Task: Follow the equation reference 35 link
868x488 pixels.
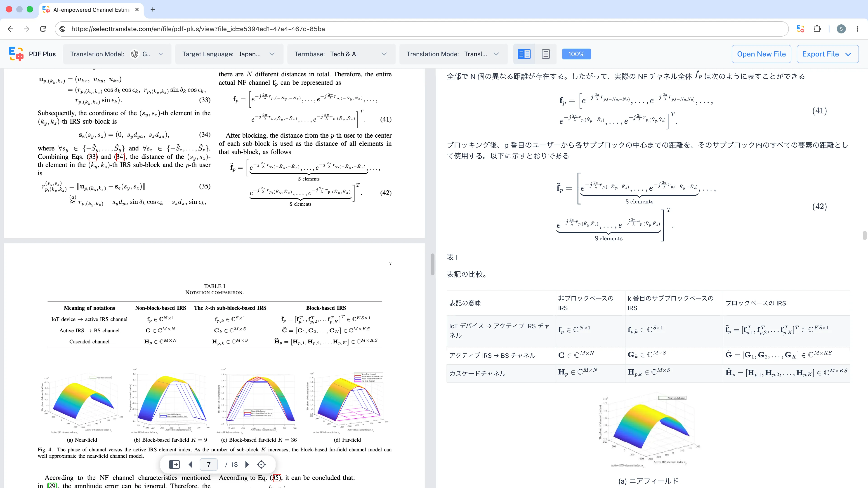Action: (x=277, y=478)
